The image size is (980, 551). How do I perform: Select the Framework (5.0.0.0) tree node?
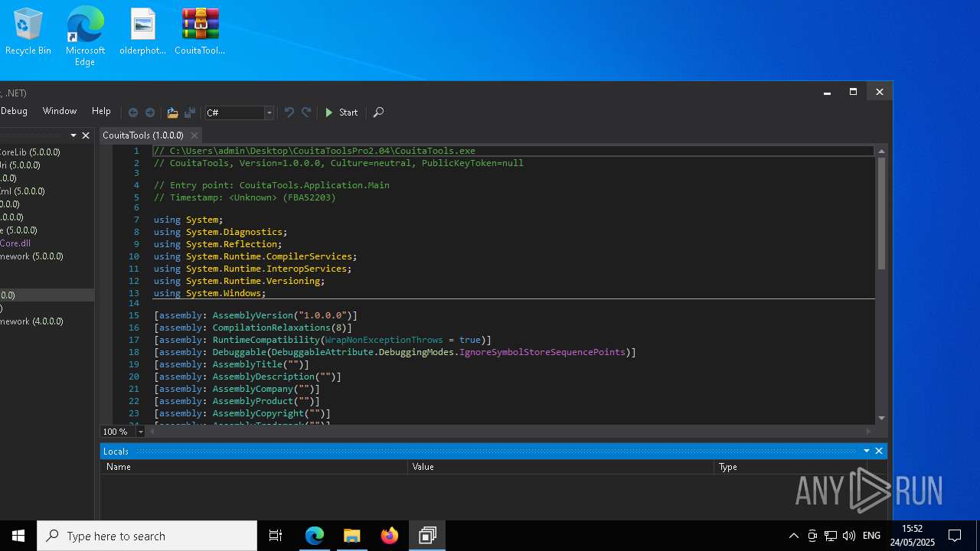tap(31, 256)
